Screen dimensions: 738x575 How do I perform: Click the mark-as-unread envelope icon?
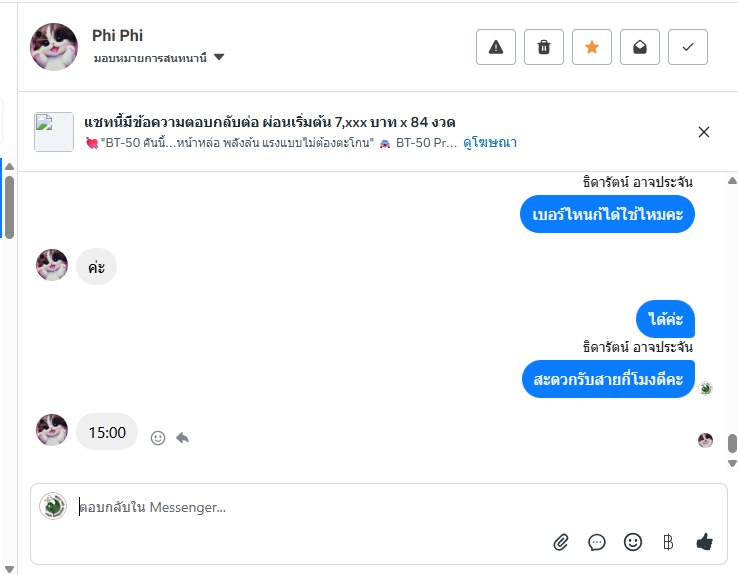click(640, 47)
